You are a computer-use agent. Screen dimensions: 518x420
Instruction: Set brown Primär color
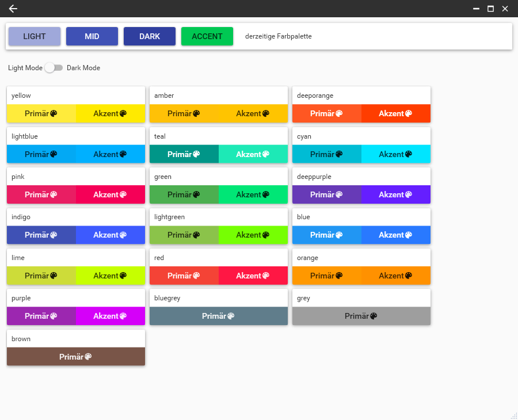(x=76, y=357)
